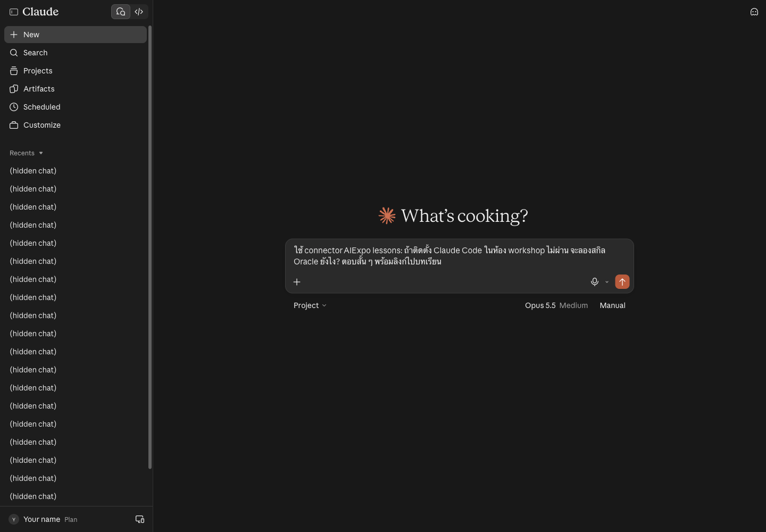Open Artifacts page
Image resolution: width=766 pixels, height=532 pixels.
click(76, 89)
